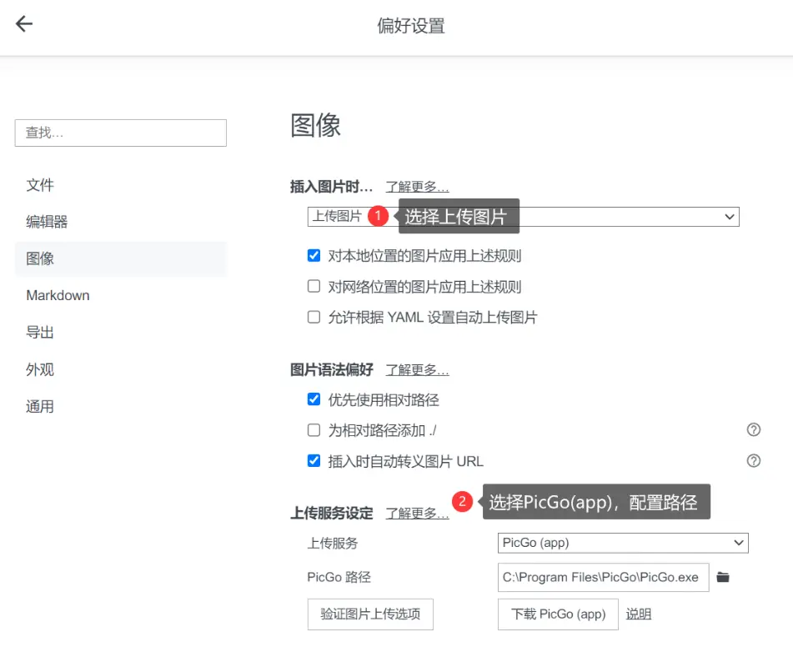Uncheck 优先使用相对路径 option
This screenshot has width=793, height=672.
point(314,399)
